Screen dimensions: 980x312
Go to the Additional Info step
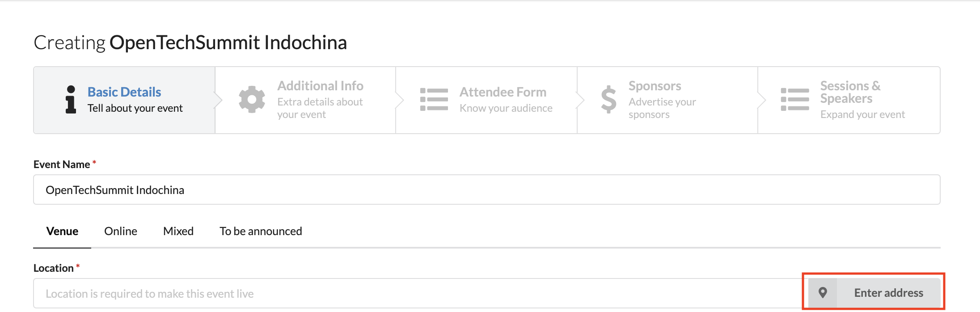(x=306, y=100)
